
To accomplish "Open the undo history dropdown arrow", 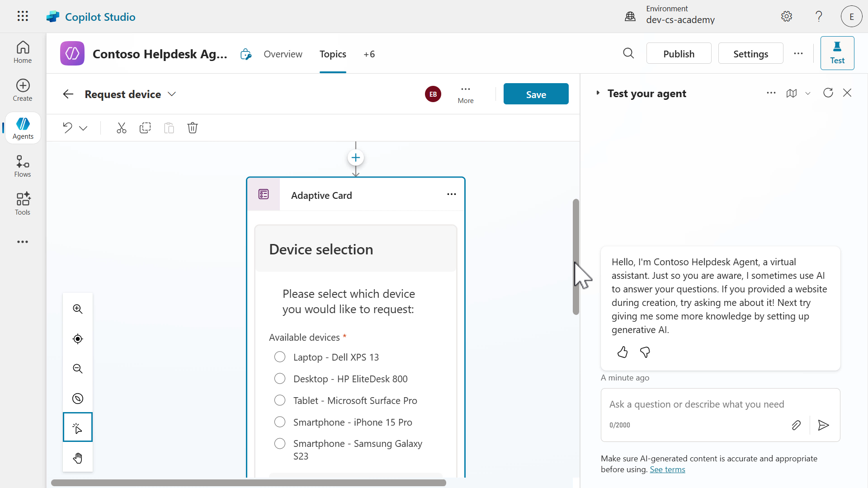I will (x=83, y=128).
